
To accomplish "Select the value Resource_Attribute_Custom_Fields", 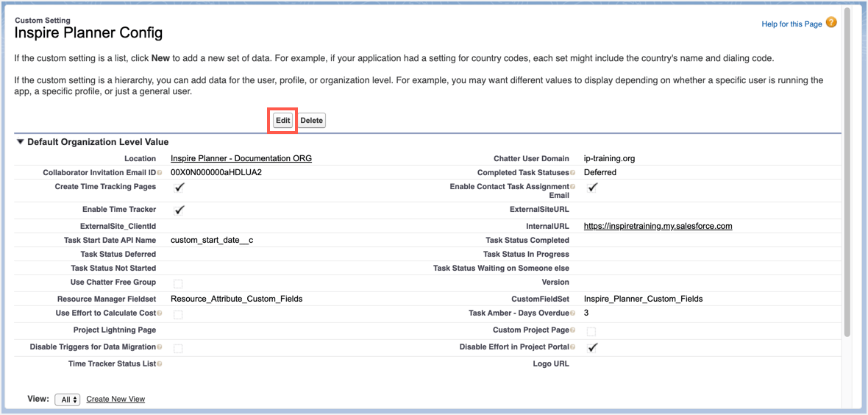I will 236,299.
